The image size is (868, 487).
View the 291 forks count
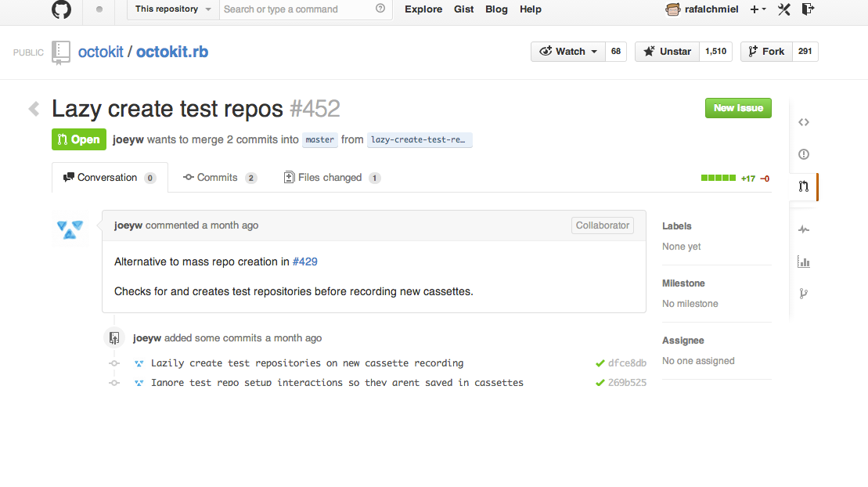coord(805,52)
